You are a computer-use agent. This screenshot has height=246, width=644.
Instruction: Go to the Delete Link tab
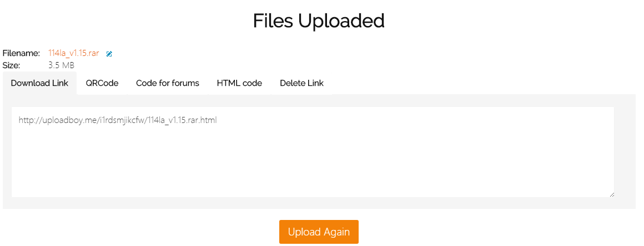pyautogui.click(x=301, y=83)
